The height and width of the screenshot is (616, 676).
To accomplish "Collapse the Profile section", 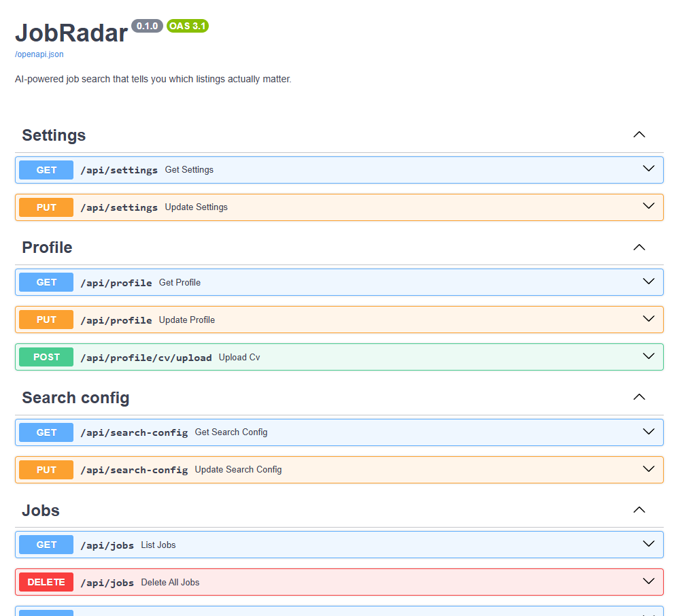I will pos(639,247).
